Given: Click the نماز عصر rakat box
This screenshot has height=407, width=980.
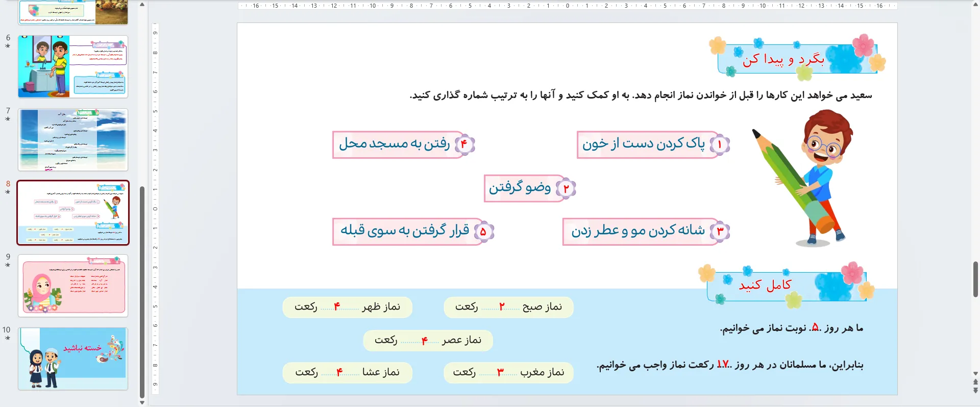Looking at the screenshot, I should point(428,341).
